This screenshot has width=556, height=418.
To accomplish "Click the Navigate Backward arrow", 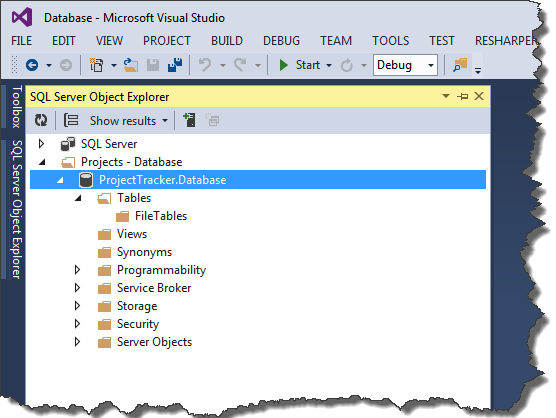I will tap(32, 65).
